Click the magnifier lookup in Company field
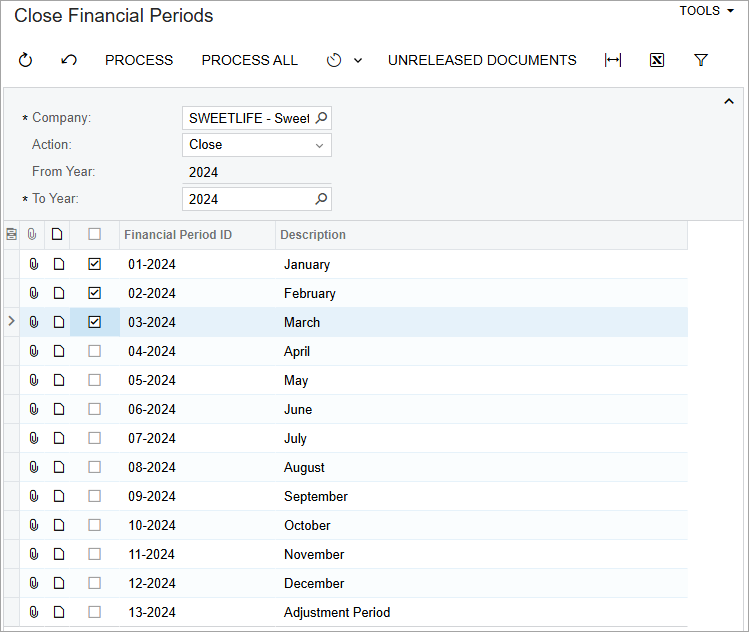The height and width of the screenshot is (632, 749). [x=321, y=118]
